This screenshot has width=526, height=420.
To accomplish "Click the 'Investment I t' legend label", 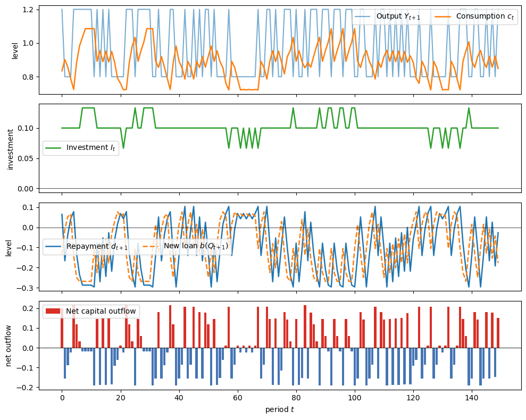I will coord(90,148).
